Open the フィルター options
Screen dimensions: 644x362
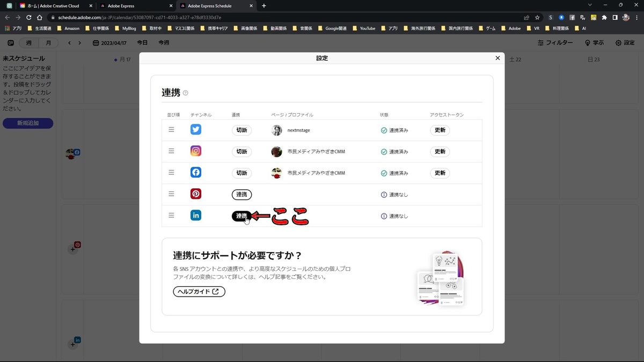(555, 43)
